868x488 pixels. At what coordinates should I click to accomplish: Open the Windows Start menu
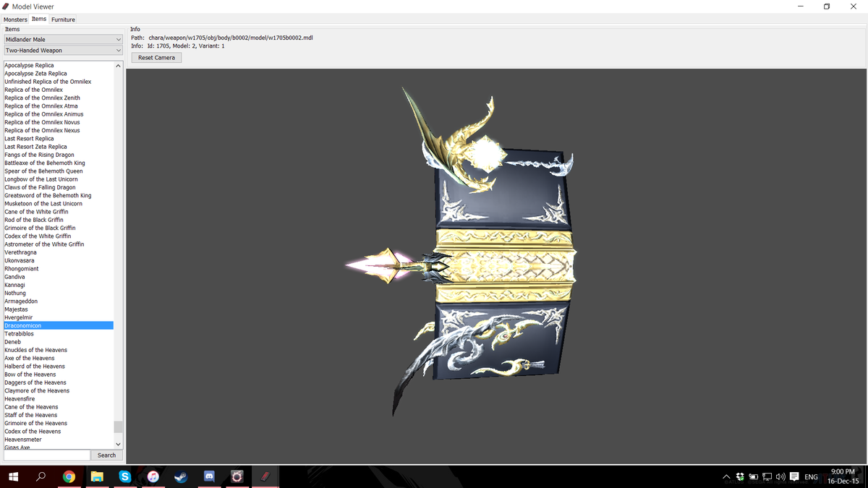click(13, 476)
